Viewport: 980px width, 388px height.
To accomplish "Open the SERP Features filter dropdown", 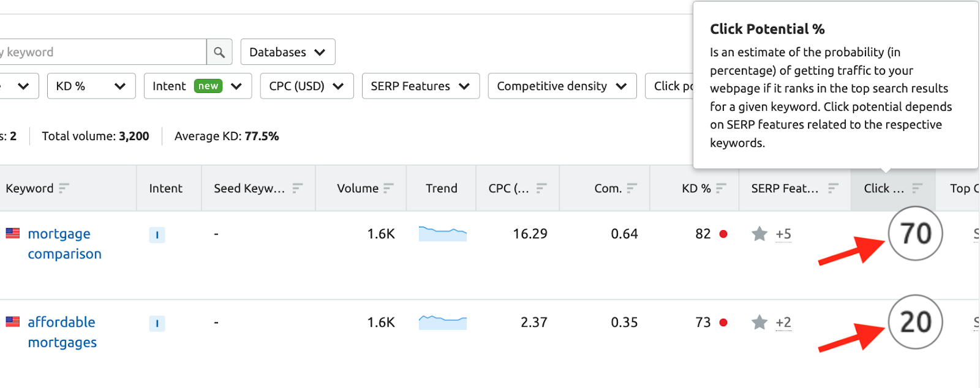I will tap(420, 86).
